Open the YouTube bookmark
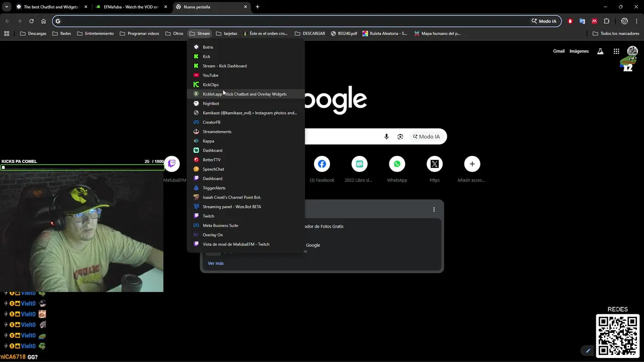Image resolution: width=644 pixels, height=362 pixels. coord(246,75)
